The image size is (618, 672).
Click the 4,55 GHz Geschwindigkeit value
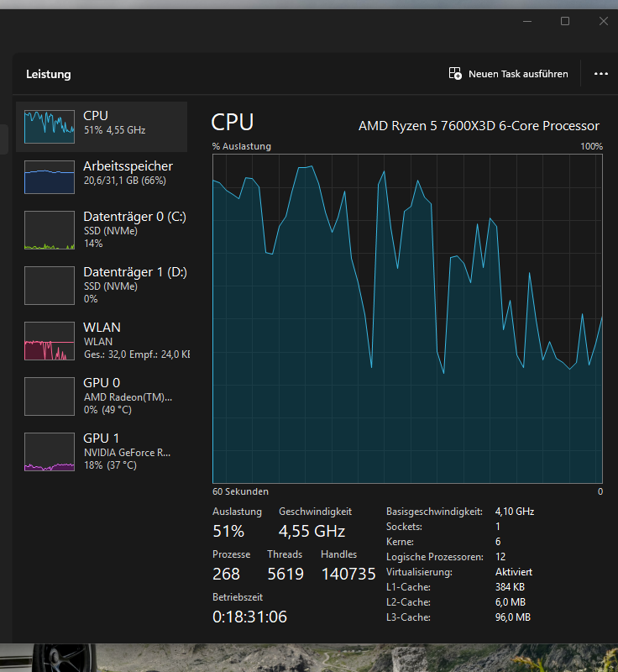(x=312, y=532)
